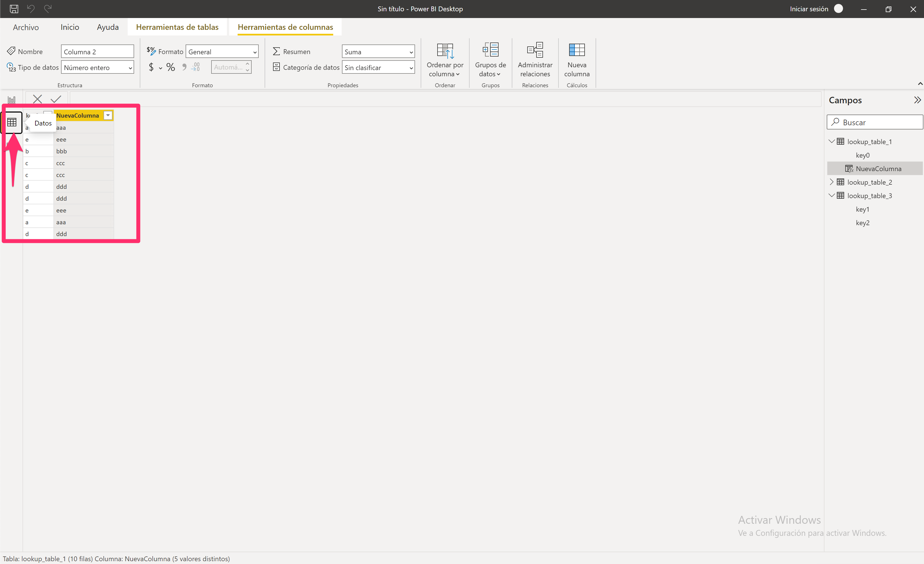Image resolution: width=924 pixels, height=564 pixels.
Task: Commit the formula with the checkmark icon
Action: (x=56, y=99)
